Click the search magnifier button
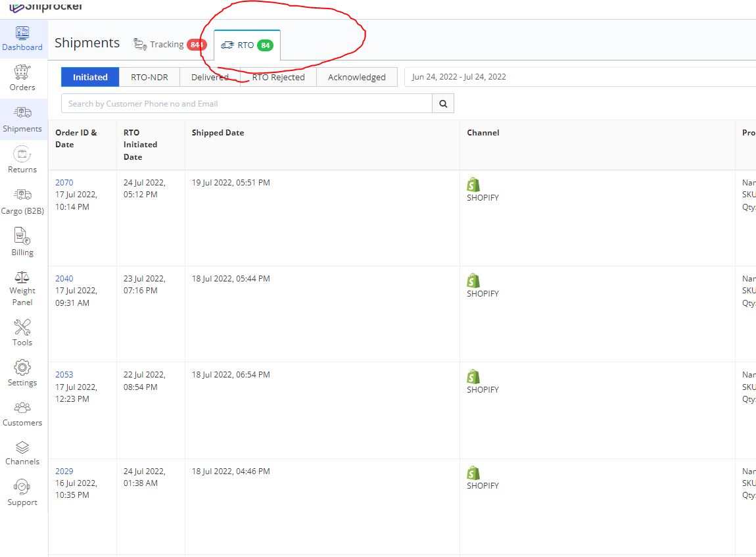The image size is (756, 557). [443, 104]
